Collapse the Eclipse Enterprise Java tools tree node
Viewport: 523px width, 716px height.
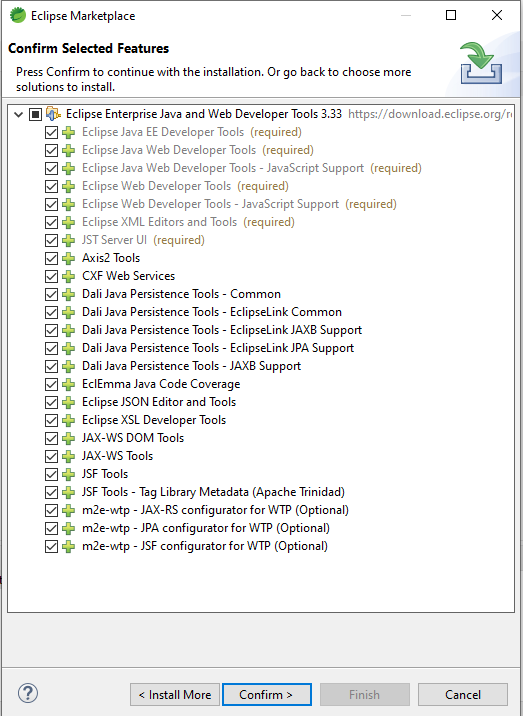tap(18, 114)
